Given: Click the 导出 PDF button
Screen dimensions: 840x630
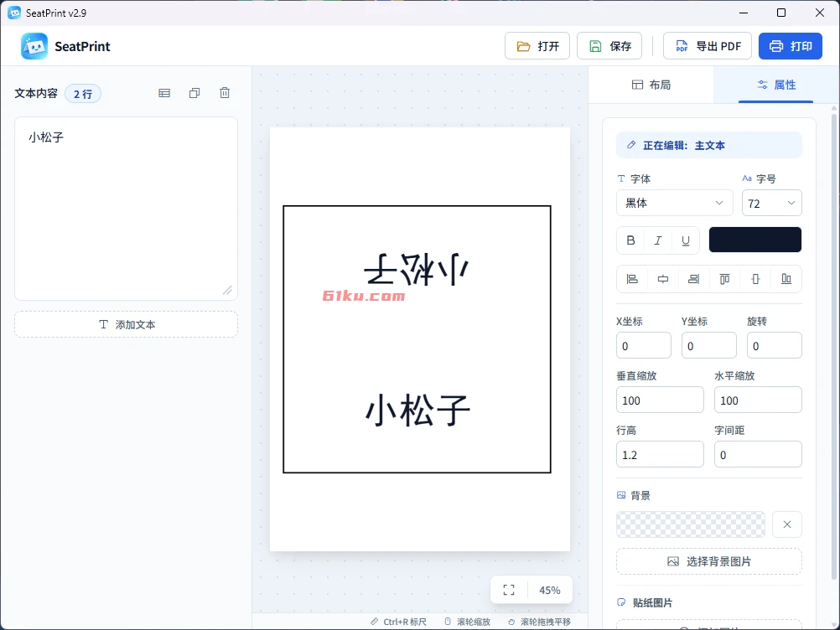Looking at the screenshot, I should point(708,46).
